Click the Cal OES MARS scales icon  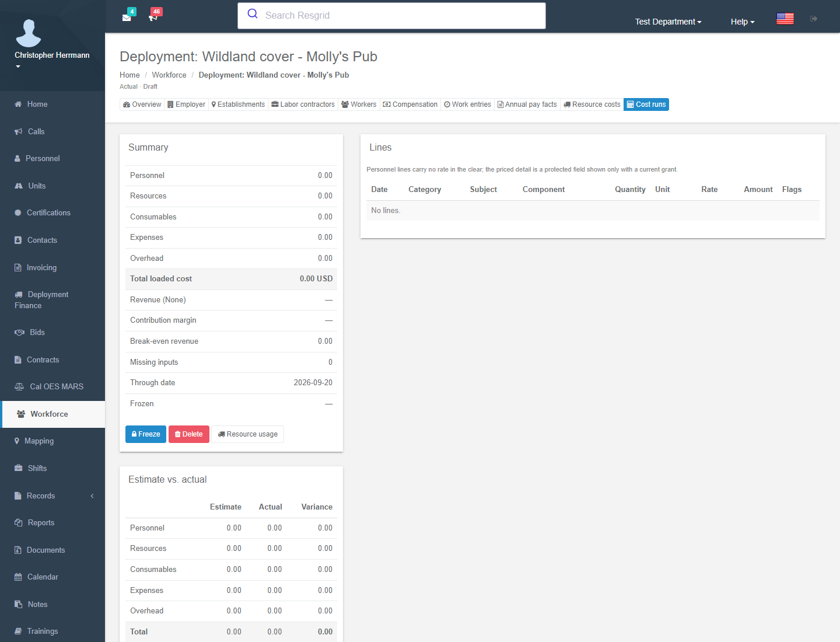[19, 387]
